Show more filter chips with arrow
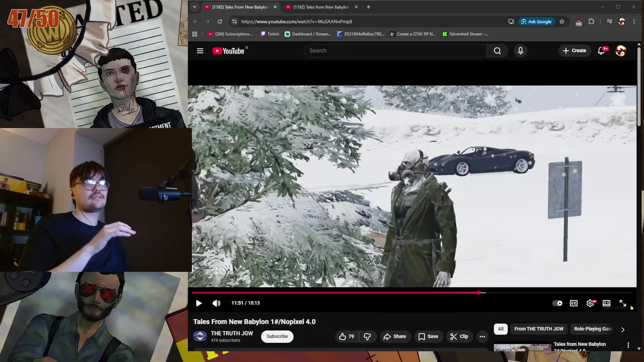The width and height of the screenshot is (644, 362). tap(622, 329)
